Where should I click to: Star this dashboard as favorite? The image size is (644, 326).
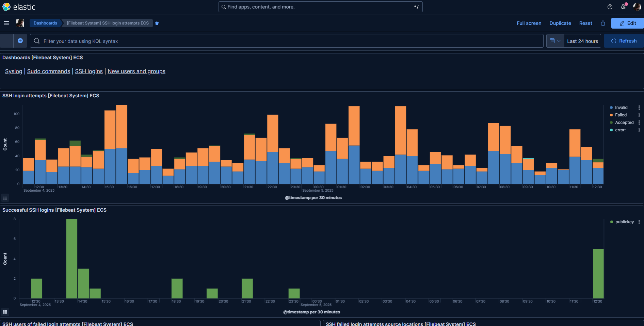tap(157, 23)
